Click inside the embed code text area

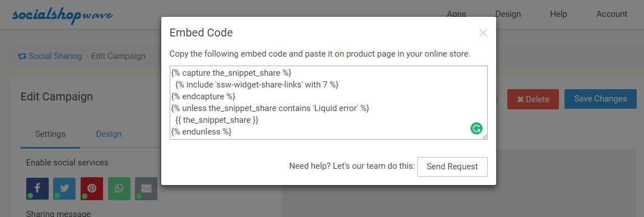(329, 103)
